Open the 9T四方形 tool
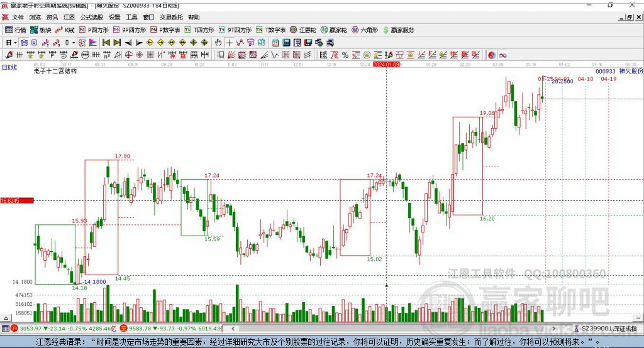Viewport: 644px width, 348px height. click(x=235, y=30)
